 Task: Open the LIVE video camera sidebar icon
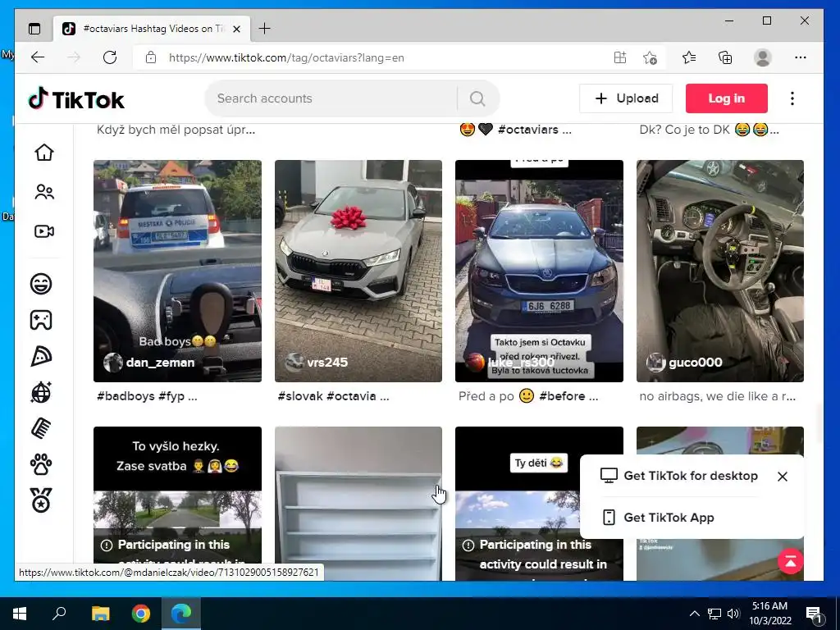[44, 231]
